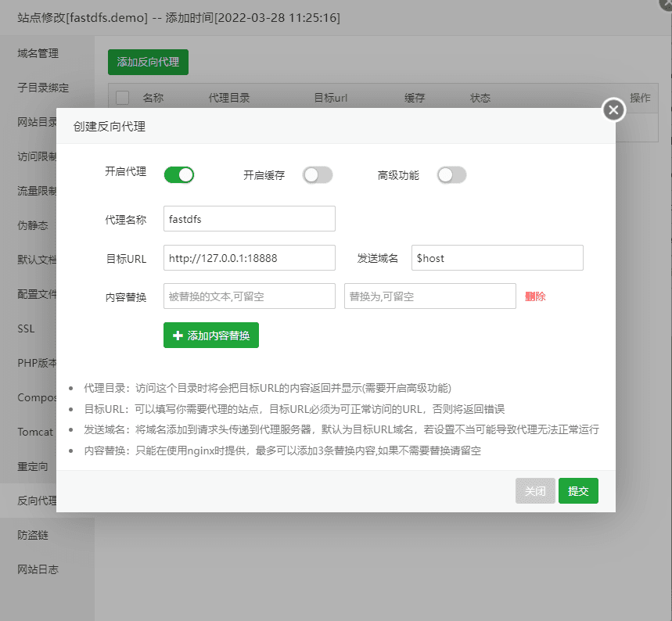Click the 关闭 button

535,490
